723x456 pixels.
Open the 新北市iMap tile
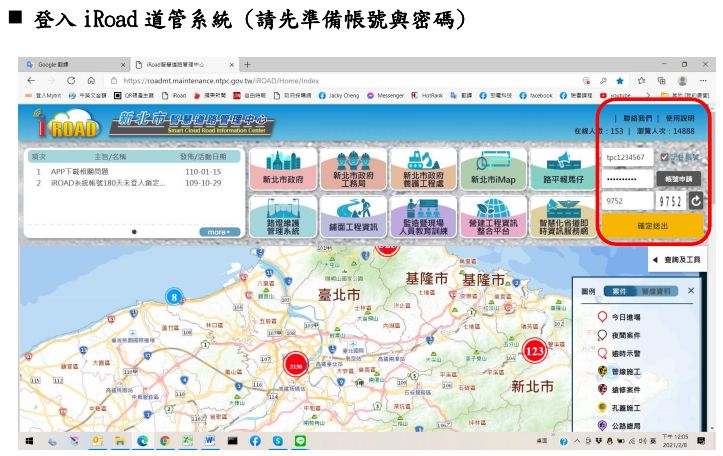pyautogui.click(x=493, y=169)
